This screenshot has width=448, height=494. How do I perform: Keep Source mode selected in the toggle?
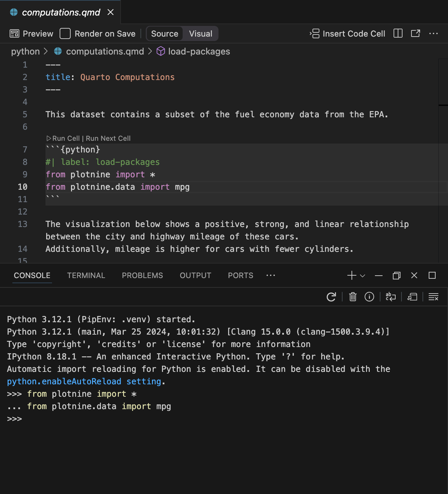click(164, 33)
